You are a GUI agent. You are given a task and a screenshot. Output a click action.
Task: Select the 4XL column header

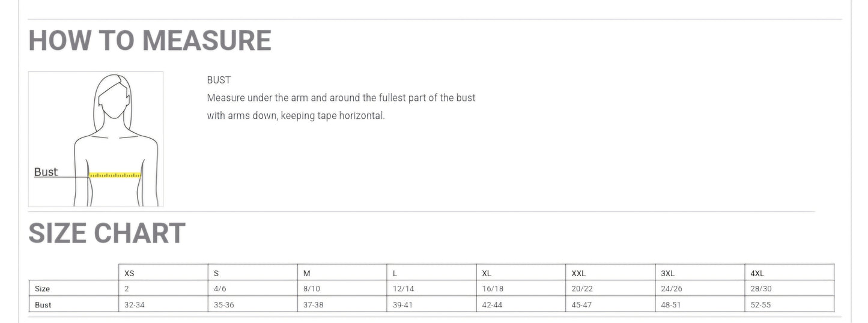(x=757, y=273)
